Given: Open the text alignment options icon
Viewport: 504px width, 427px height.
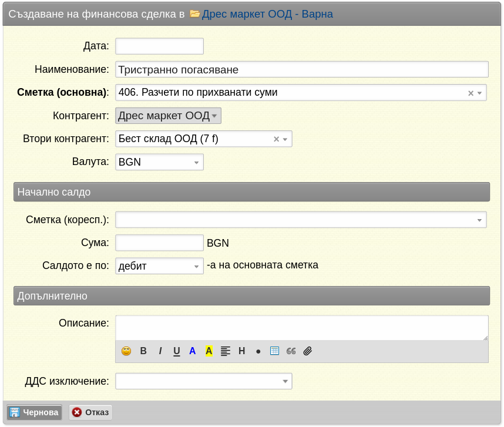Looking at the screenshot, I should [x=226, y=351].
